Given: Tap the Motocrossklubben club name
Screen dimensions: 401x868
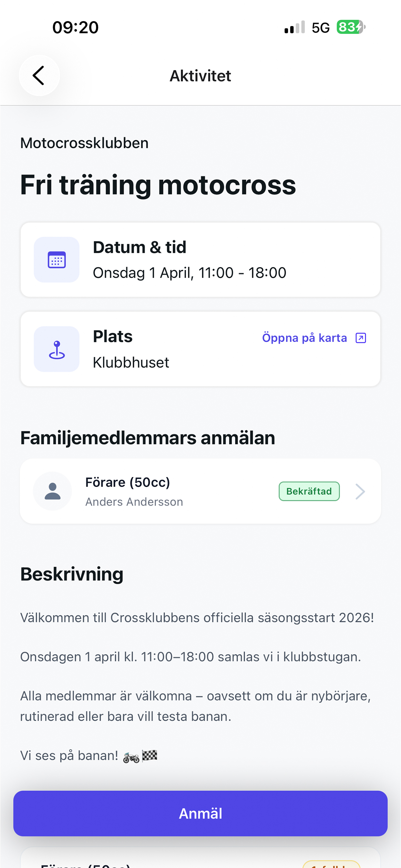Looking at the screenshot, I should [84, 143].
